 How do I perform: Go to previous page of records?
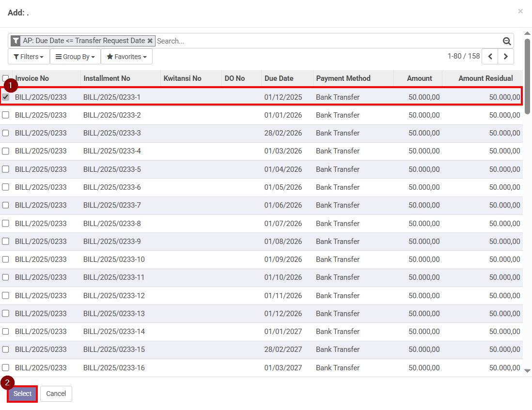click(x=490, y=57)
